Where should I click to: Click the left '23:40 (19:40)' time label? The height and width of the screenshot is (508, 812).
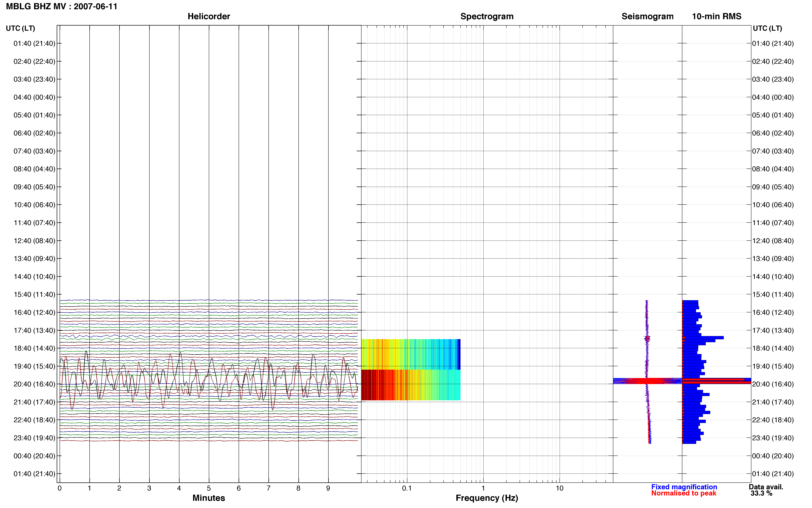point(34,438)
